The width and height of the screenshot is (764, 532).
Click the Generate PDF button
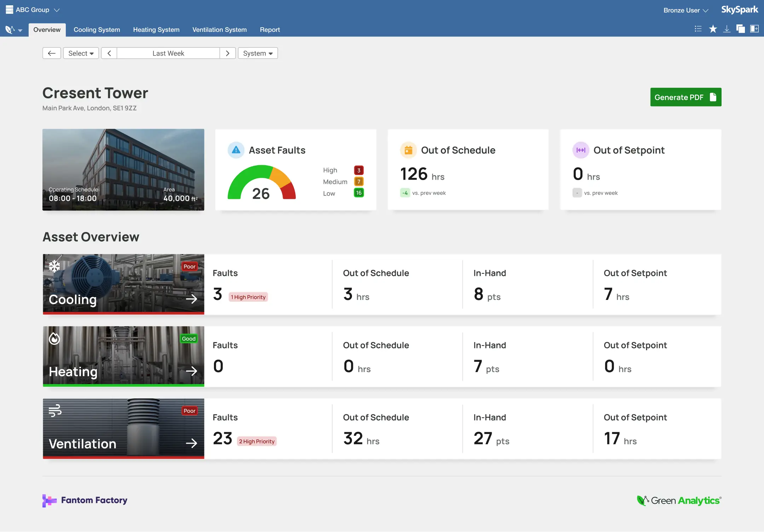tap(685, 97)
